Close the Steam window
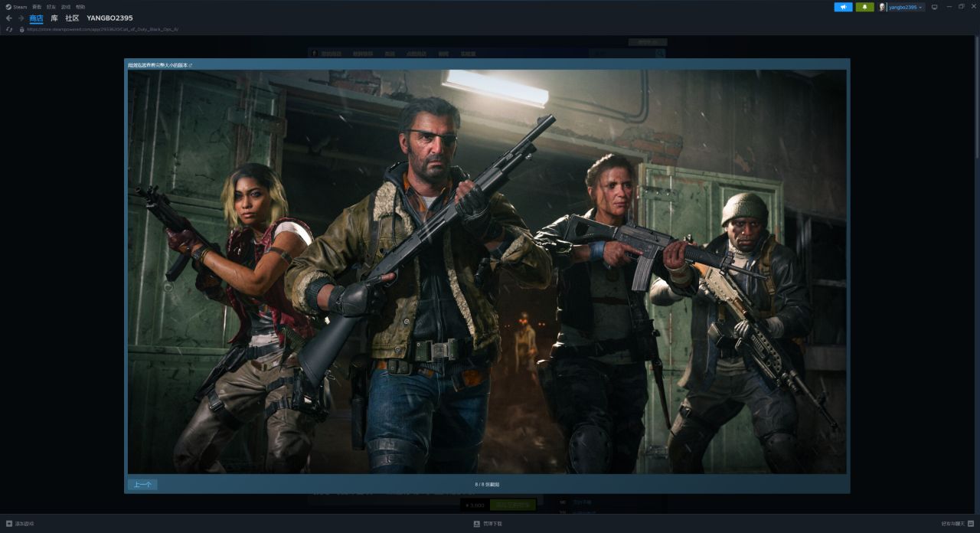Screen dimensions: 980x533 [x=973, y=6]
